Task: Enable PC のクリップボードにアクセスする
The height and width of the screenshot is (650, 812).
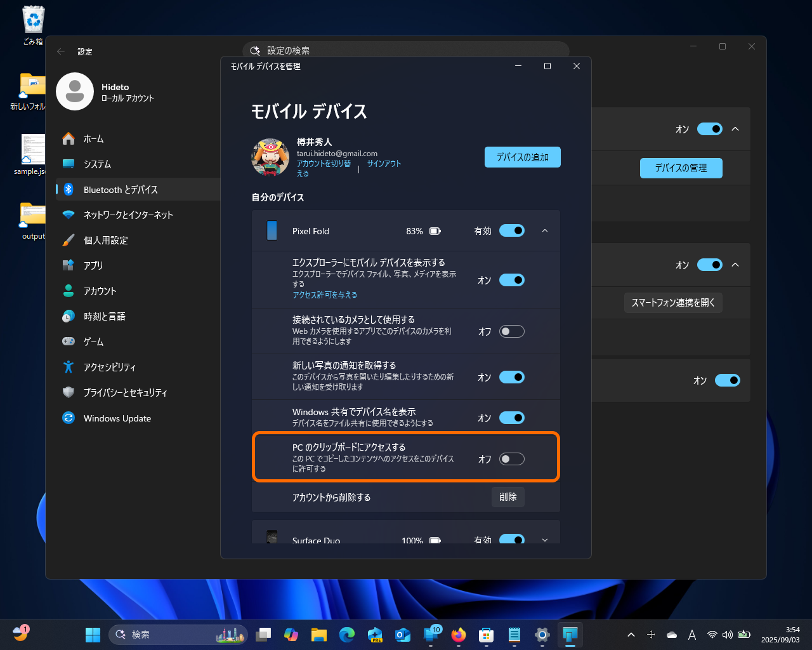Action: [x=512, y=458]
